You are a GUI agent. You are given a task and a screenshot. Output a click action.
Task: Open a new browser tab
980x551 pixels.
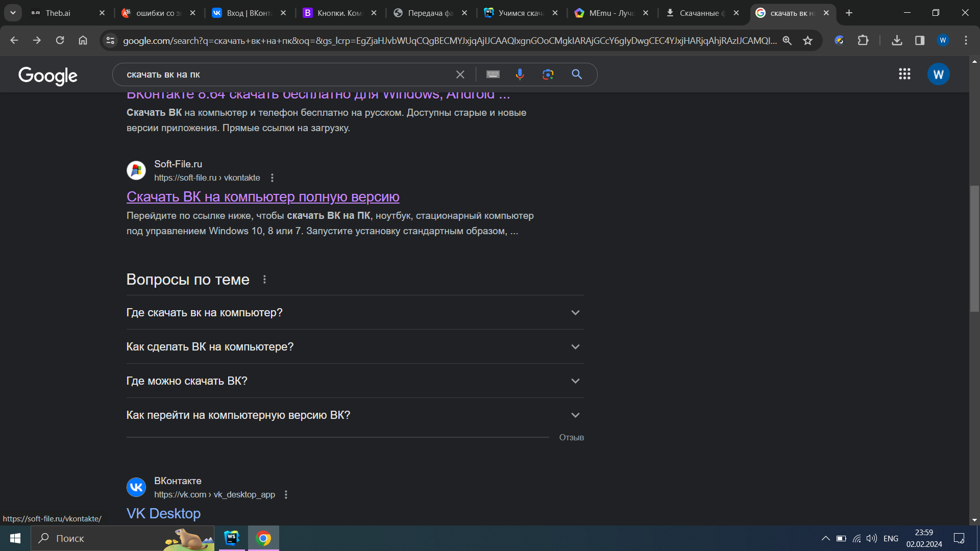pyautogui.click(x=849, y=13)
